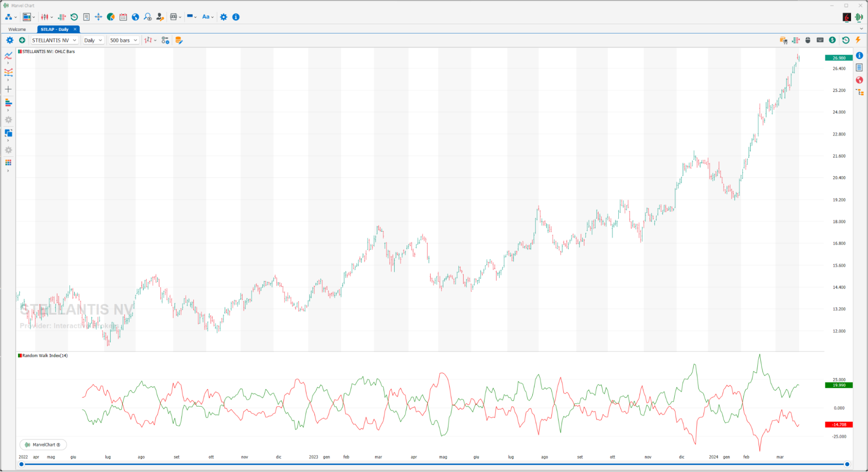Open the calendar icon in main toolbar
Screen dimensions: 868x472
pos(123,17)
